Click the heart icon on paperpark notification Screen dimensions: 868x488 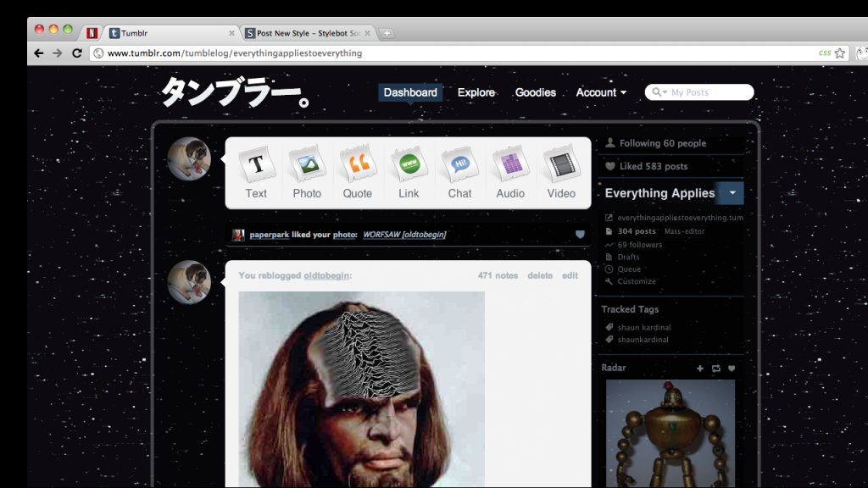580,235
